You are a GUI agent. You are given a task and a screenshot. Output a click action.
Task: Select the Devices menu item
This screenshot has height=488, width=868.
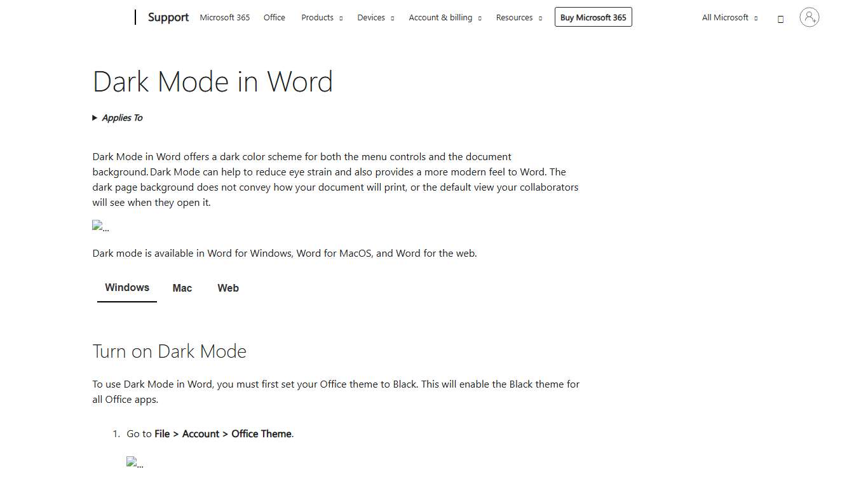point(371,17)
